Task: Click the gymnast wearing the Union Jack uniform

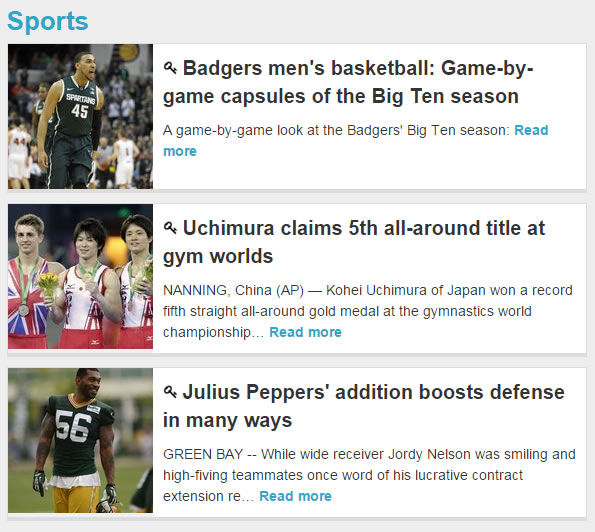Action: pos(28,281)
